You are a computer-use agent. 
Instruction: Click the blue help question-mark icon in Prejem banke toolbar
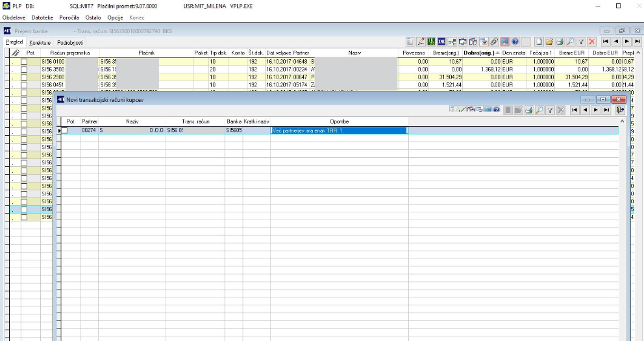[x=515, y=42]
